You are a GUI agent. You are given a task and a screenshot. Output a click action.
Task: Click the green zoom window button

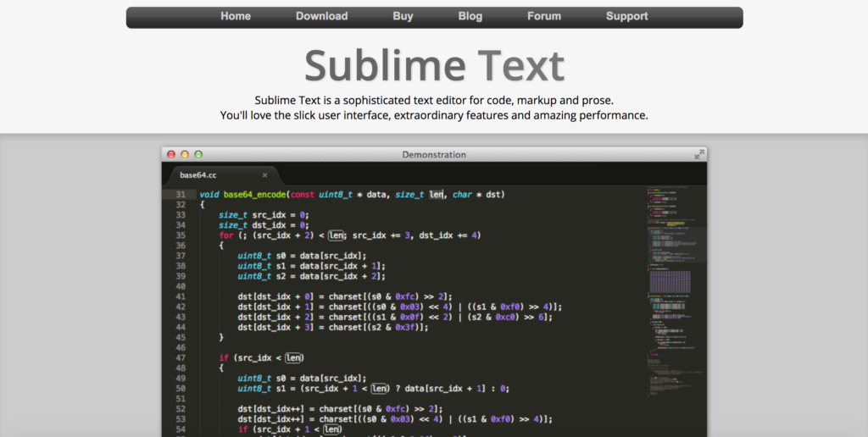[x=198, y=154]
